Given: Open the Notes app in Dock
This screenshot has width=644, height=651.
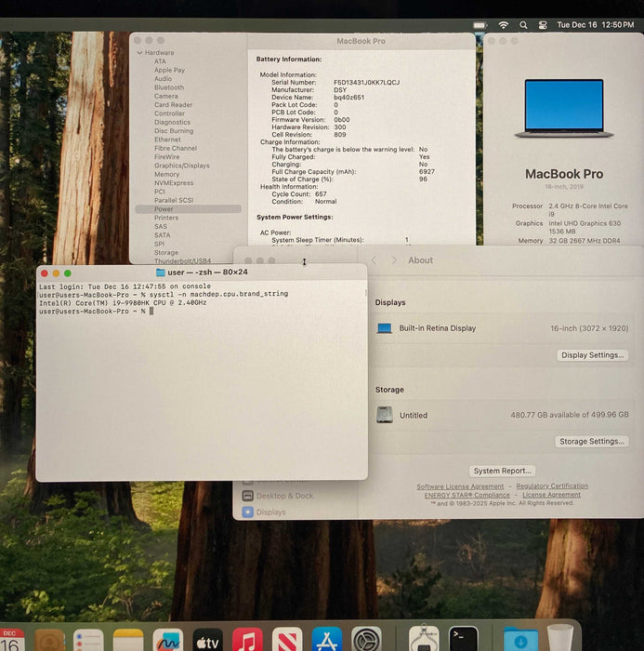Looking at the screenshot, I should pos(128,640).
